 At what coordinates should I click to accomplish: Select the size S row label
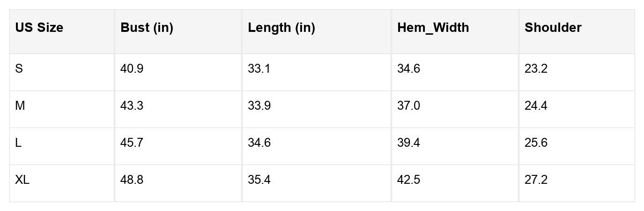tap(19, 69)
